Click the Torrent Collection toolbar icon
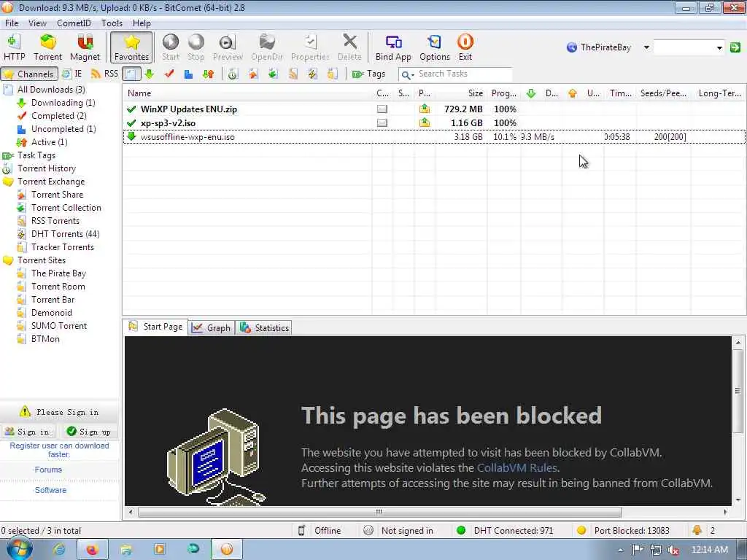Viewport: 747px width, 560px height. pos(273,74)
